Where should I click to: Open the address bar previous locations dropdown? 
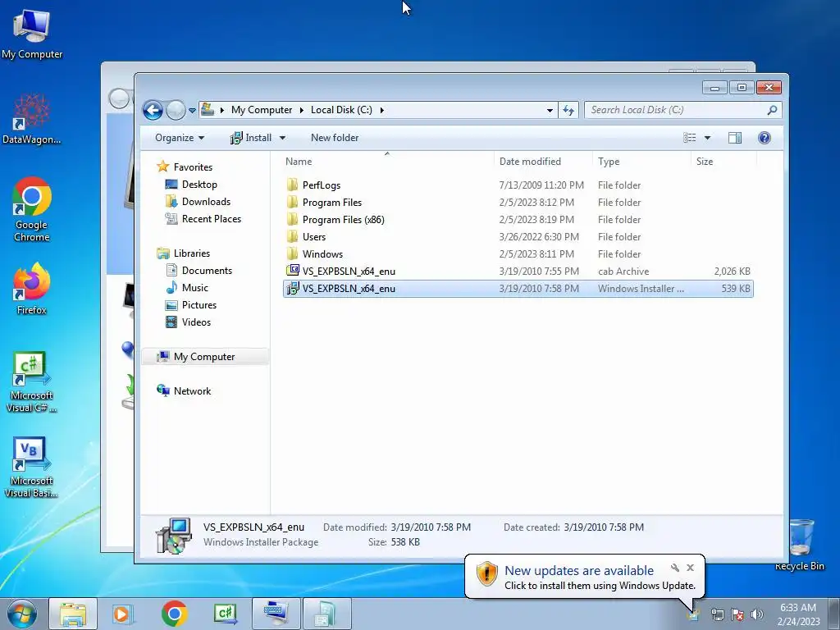point(550,111)
